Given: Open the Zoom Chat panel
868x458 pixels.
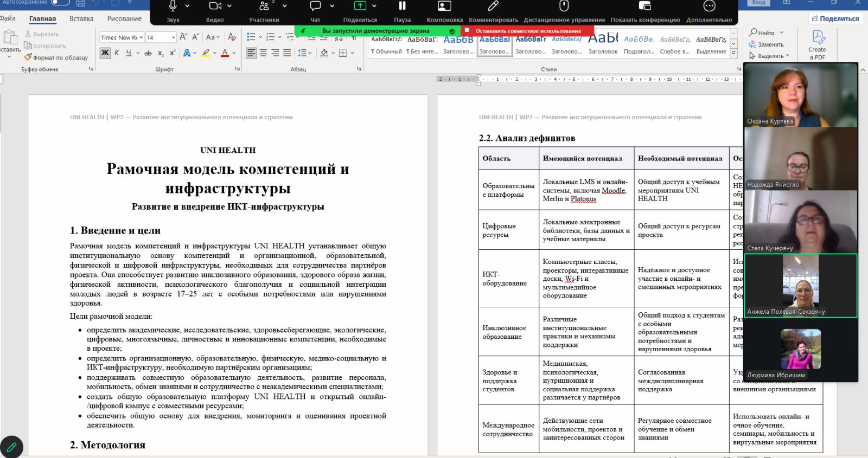Looking at the screenshot, I should (315, 11).
